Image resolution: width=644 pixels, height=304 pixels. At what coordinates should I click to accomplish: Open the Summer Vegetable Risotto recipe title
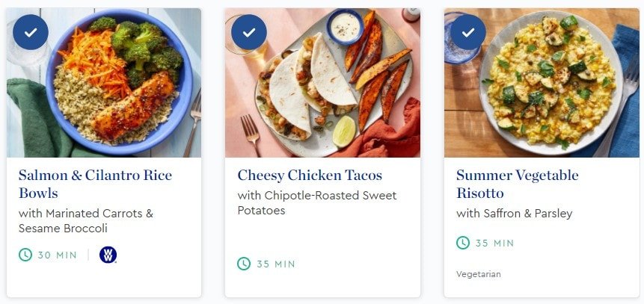click(517, 184)
